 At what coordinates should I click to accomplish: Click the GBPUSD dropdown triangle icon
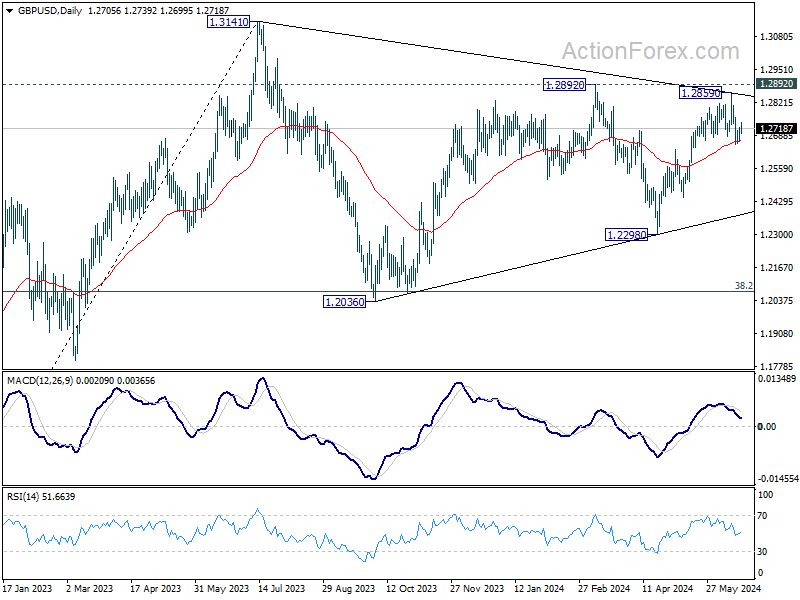click(10, 11)
